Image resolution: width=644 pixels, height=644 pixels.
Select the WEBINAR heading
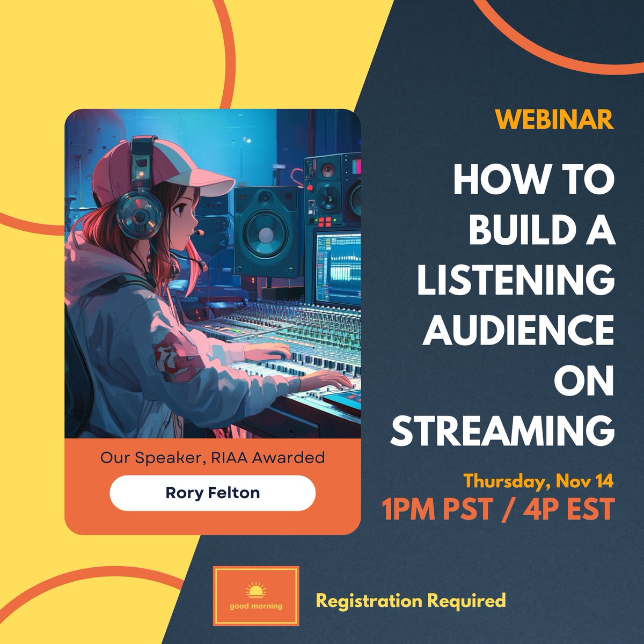tap(554, 120)
